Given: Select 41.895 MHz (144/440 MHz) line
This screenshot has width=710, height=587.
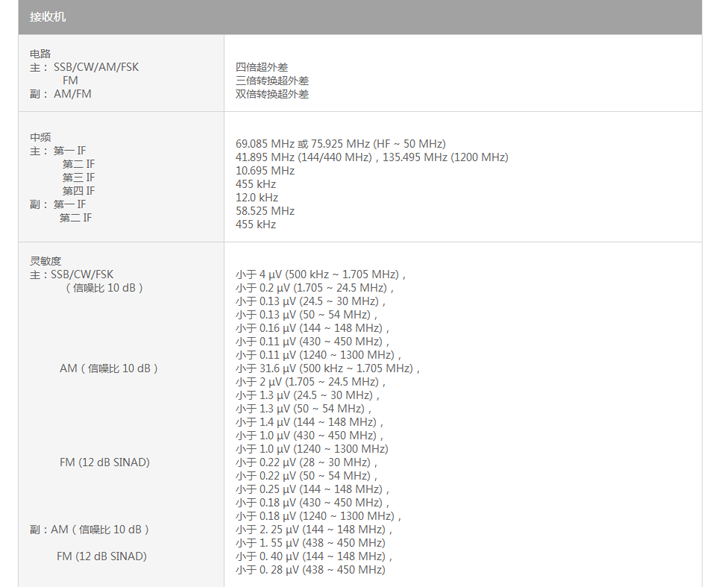Looking at the screenshot, I should 372,157.
